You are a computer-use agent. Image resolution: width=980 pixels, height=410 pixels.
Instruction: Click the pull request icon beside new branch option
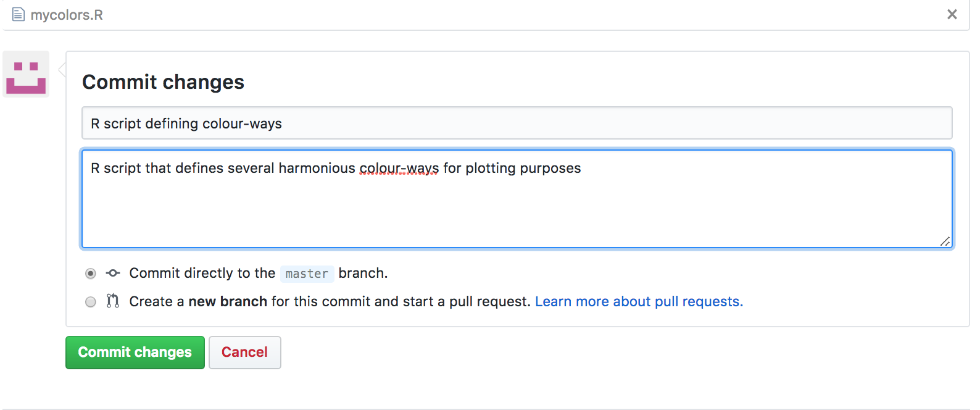112,301
